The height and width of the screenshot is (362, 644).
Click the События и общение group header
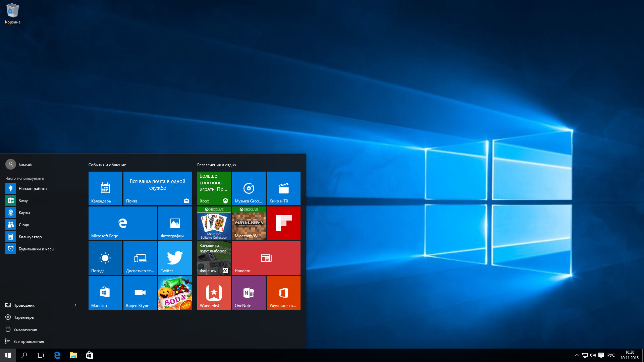click(107, 165)
